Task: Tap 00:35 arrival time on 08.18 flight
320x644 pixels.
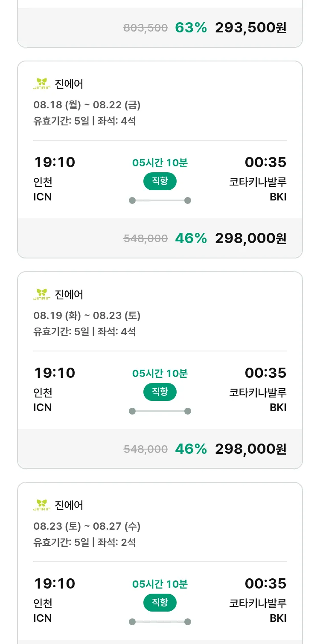Action: [265, 162]
